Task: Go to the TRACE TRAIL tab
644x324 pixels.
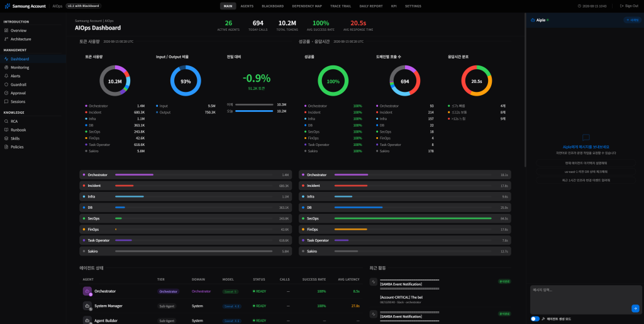Action: 340,6
